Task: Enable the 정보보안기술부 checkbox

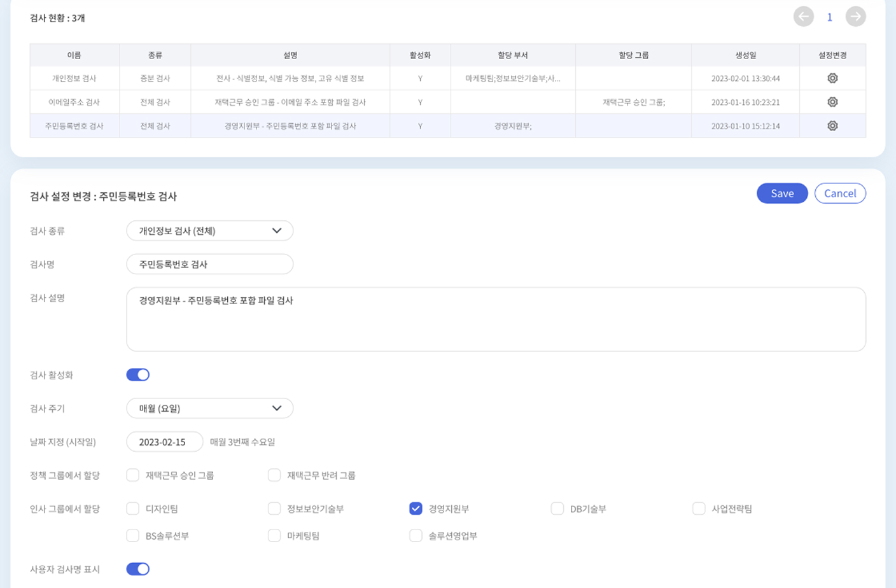Action: click(274, 508)
